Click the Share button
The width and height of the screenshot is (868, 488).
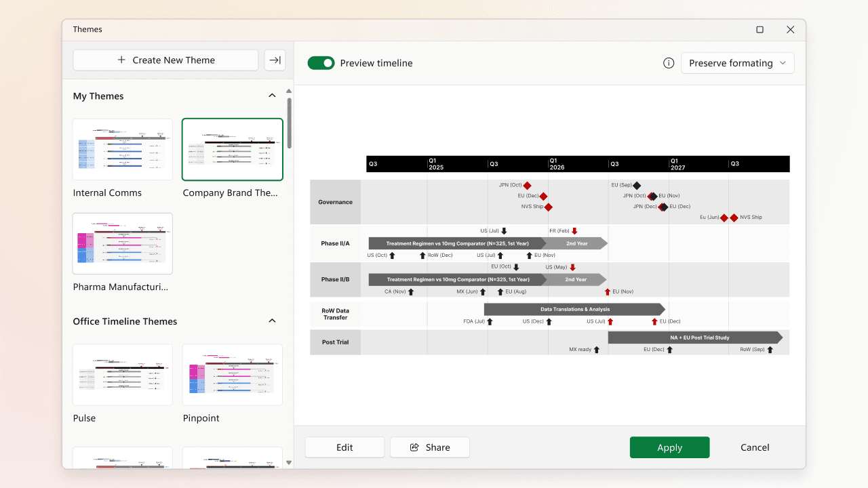tap(430, 447)
